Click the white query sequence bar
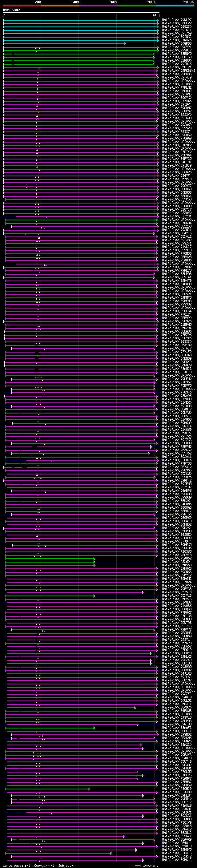This screenshot has height=868, width=197. click(x=81, y=13)
